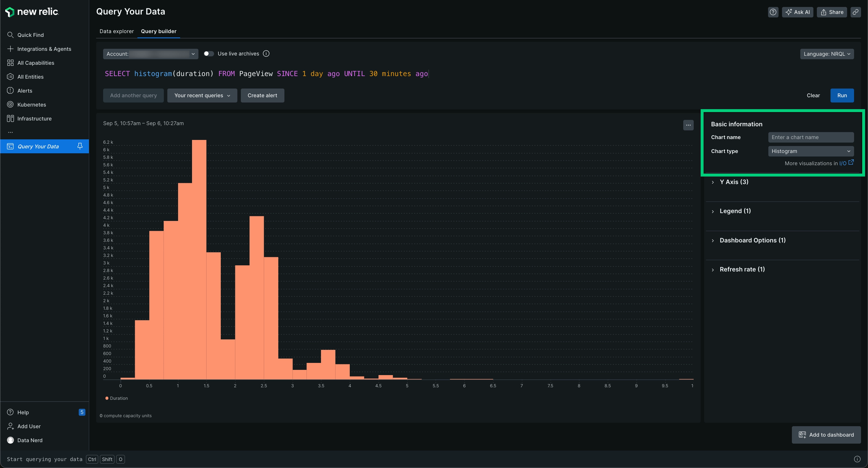Click the tallest histogram bar near 1.5
This screenshot has height=468, width=868.
coord(199,260)
